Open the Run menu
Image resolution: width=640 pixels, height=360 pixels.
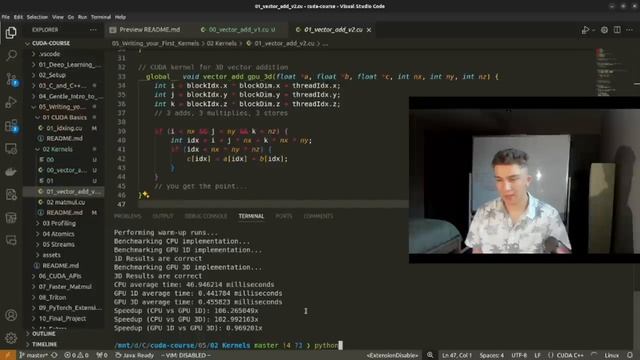tap(82, 17)
